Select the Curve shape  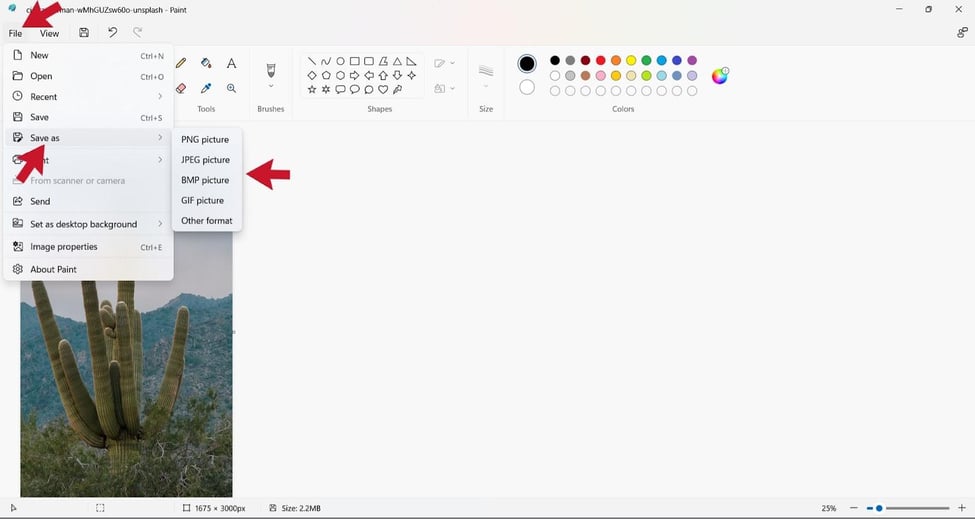coord(326,61)
